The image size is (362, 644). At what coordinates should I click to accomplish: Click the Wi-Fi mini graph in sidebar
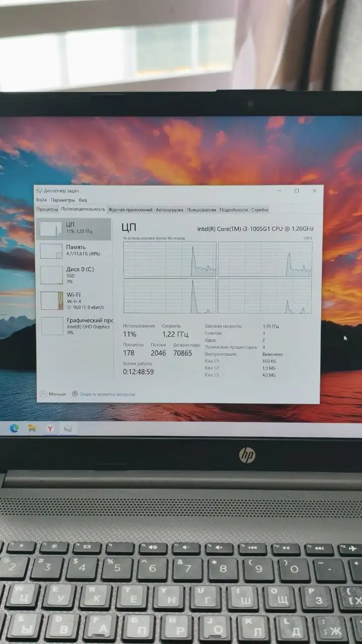click(x=52, y=300)
